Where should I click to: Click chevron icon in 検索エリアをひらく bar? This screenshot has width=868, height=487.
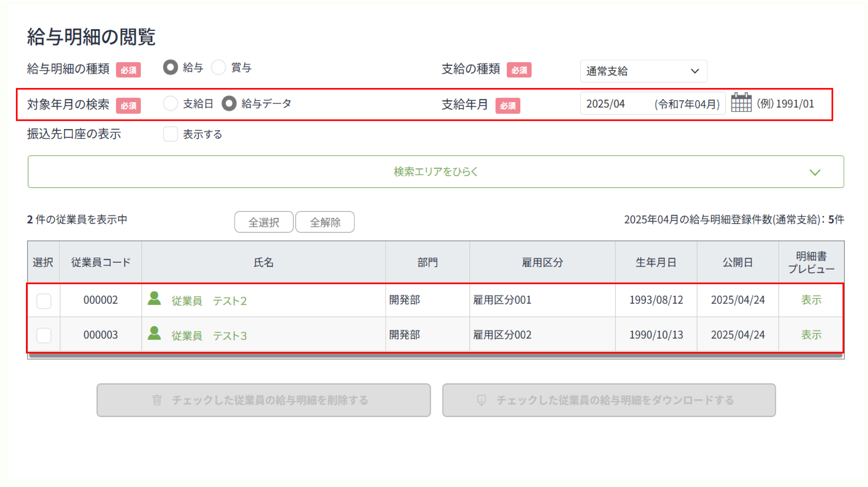[815, 172]
